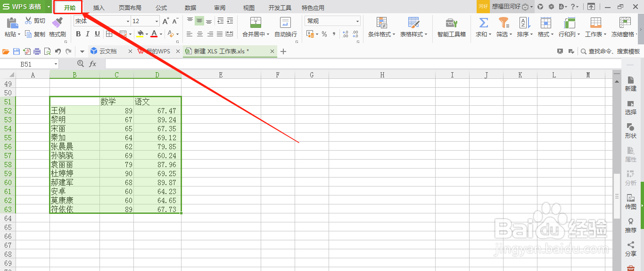
Task: Toggle Italic formatting
Action: click(88, 34)
